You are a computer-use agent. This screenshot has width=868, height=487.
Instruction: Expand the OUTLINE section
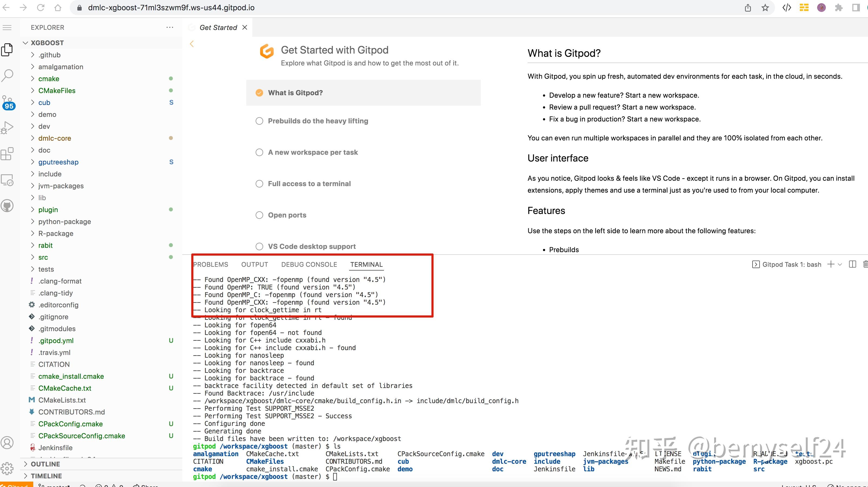45,464
